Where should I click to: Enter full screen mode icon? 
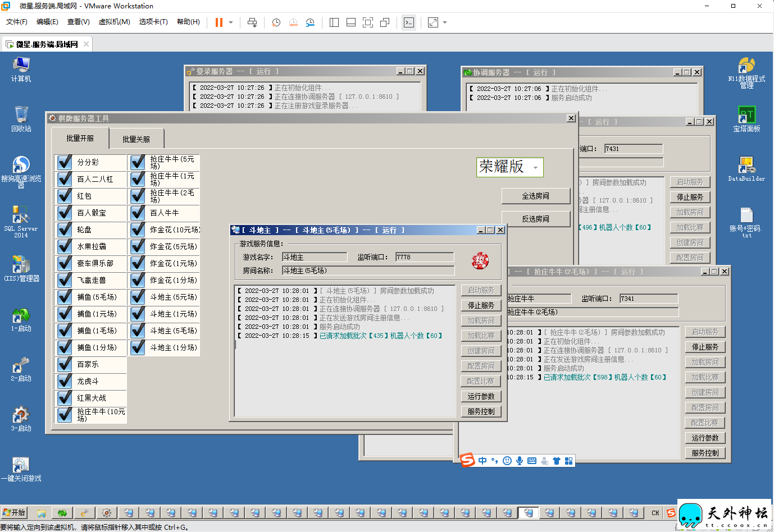click(368, 22)
